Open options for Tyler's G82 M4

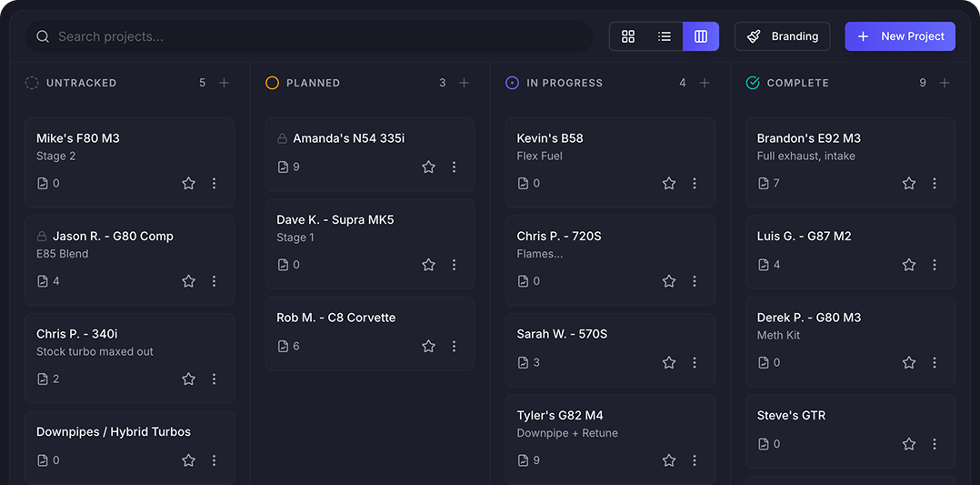point(695,460)
